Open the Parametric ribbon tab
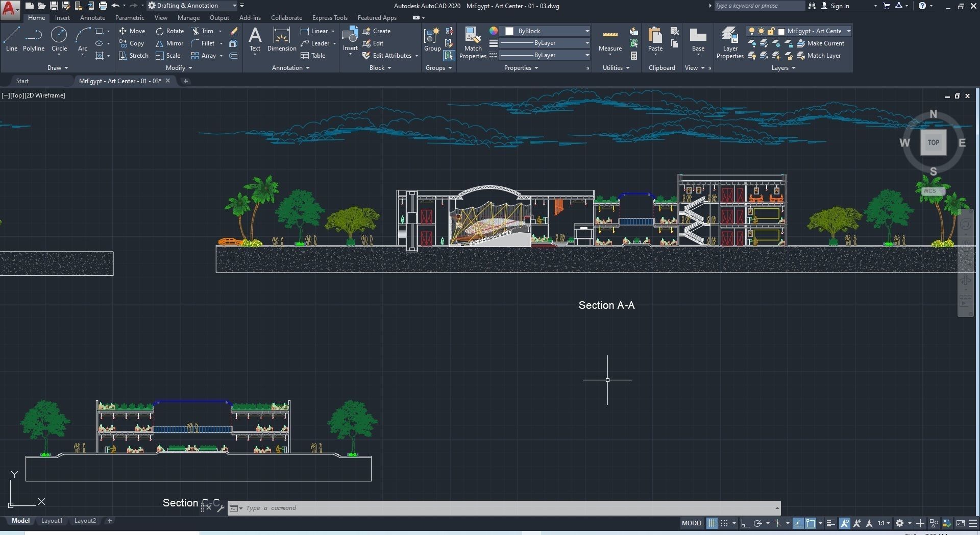 pyautogui.click(x=130, y=18)
